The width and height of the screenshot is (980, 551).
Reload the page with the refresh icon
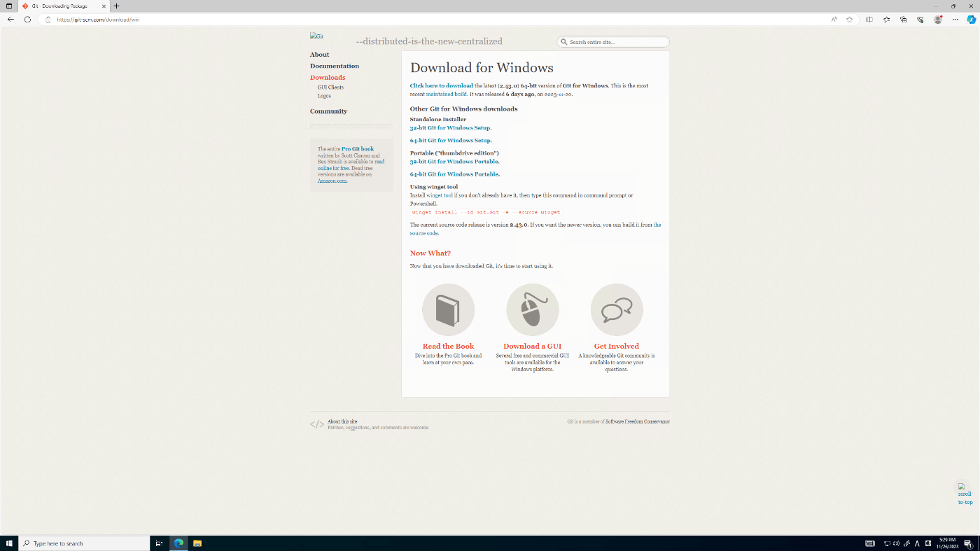[x=27, y=20]
